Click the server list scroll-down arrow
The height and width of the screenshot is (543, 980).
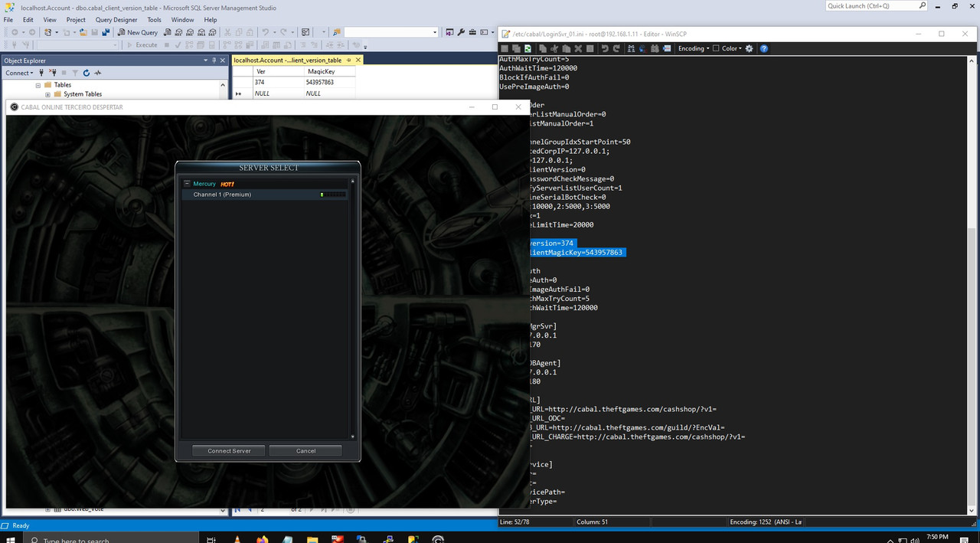(353, 437)
